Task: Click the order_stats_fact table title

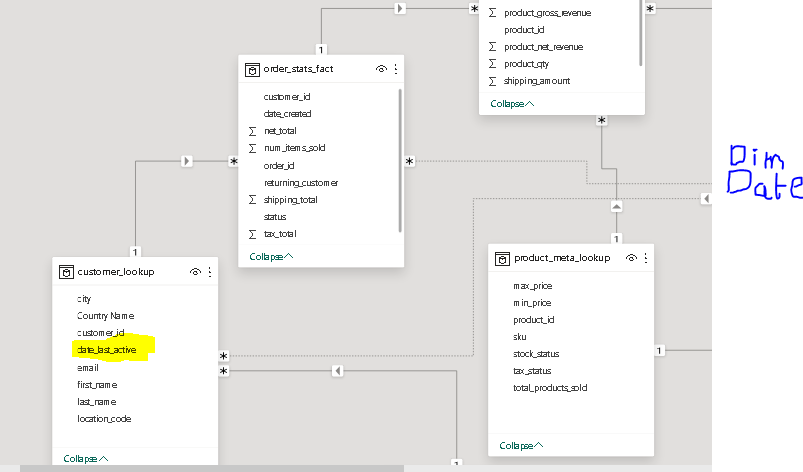Action: (298, 69)
